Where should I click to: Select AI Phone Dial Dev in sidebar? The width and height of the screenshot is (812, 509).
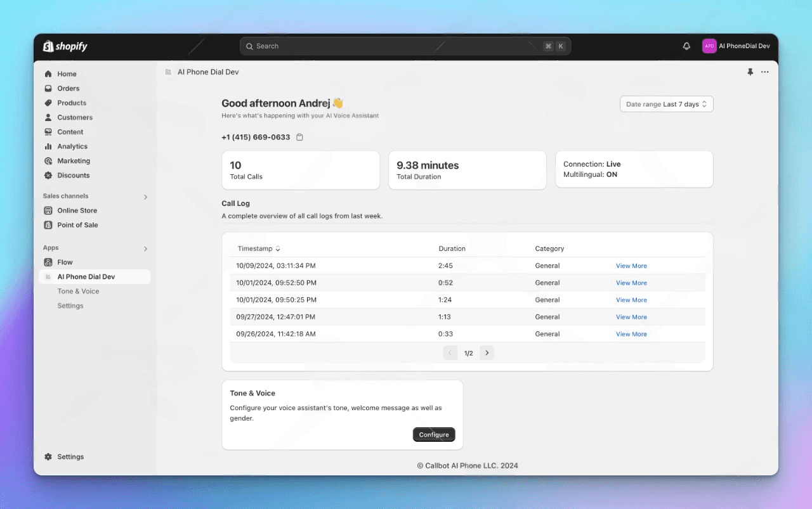(x=95, y=277)
